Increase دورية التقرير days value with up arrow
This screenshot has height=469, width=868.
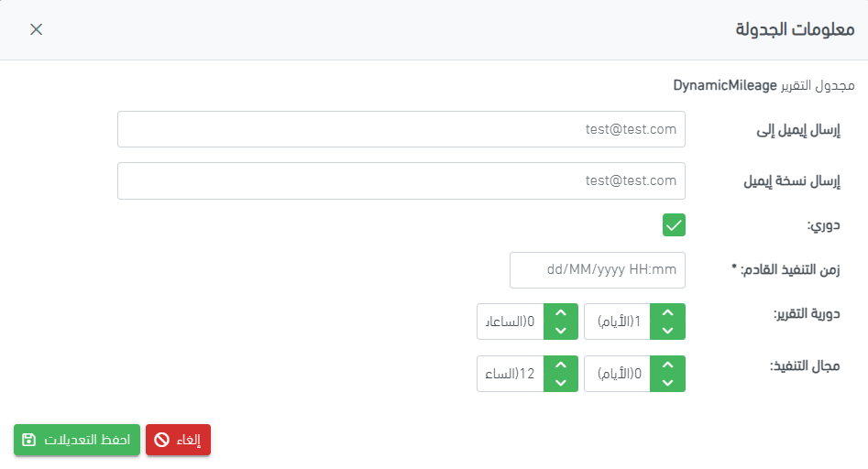[x=667, y=313]
